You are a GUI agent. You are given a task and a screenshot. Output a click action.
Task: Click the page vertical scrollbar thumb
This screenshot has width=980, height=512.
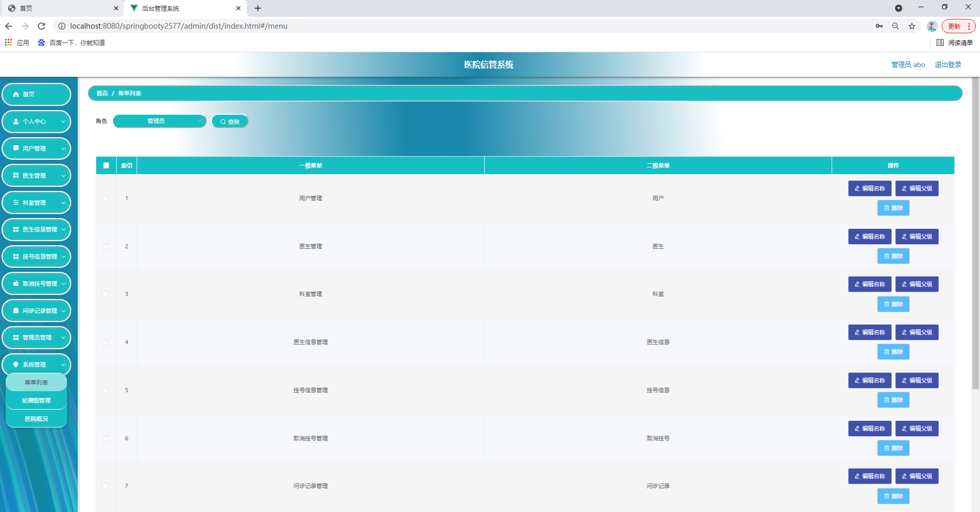(x=975, y=233)
